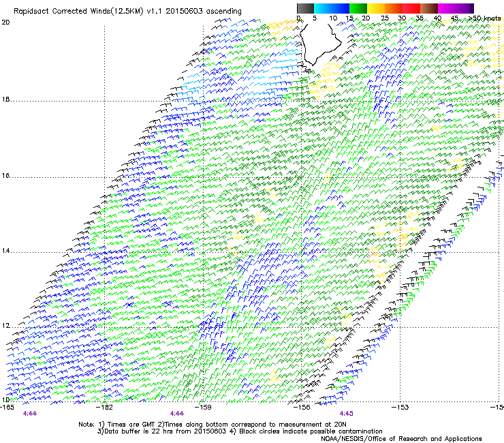Click the longitude label '-162'
Screen dimensions: 504x443
pos(105,408)
